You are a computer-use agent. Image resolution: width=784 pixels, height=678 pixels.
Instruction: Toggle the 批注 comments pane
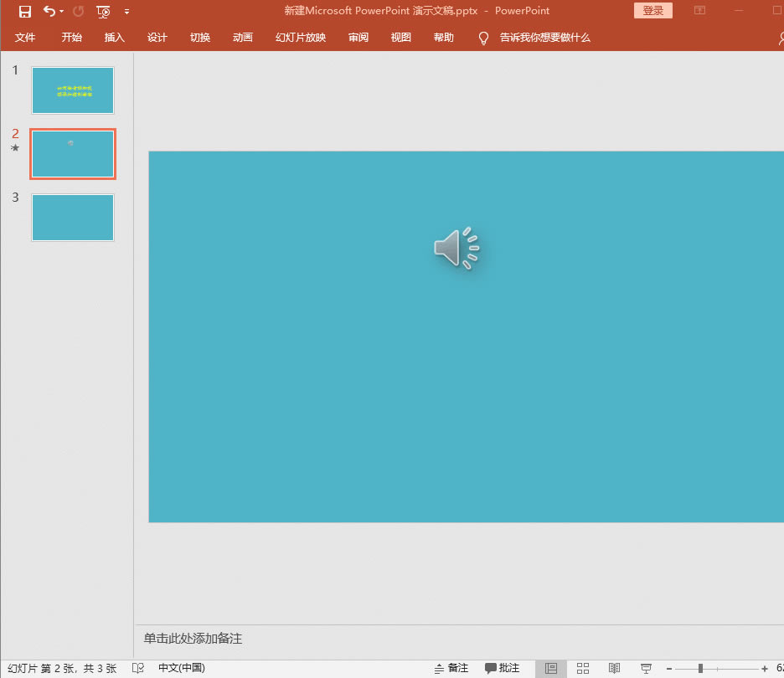click(x=503, y=668)
